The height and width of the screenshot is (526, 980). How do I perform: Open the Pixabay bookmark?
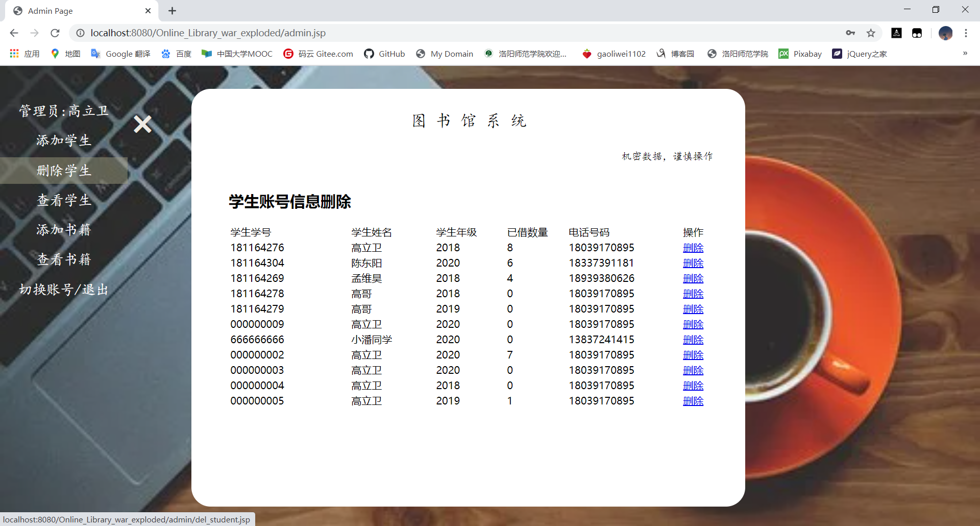point(800,54)
